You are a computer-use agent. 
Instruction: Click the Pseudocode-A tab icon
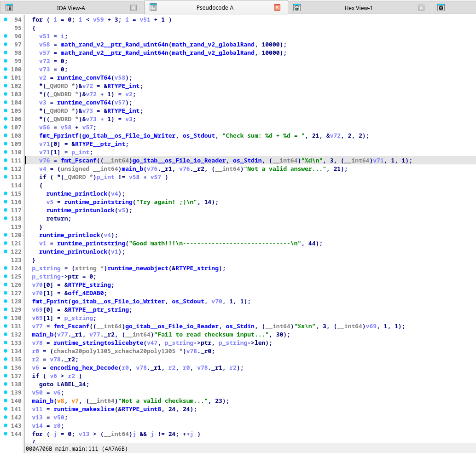click(153, 7)
